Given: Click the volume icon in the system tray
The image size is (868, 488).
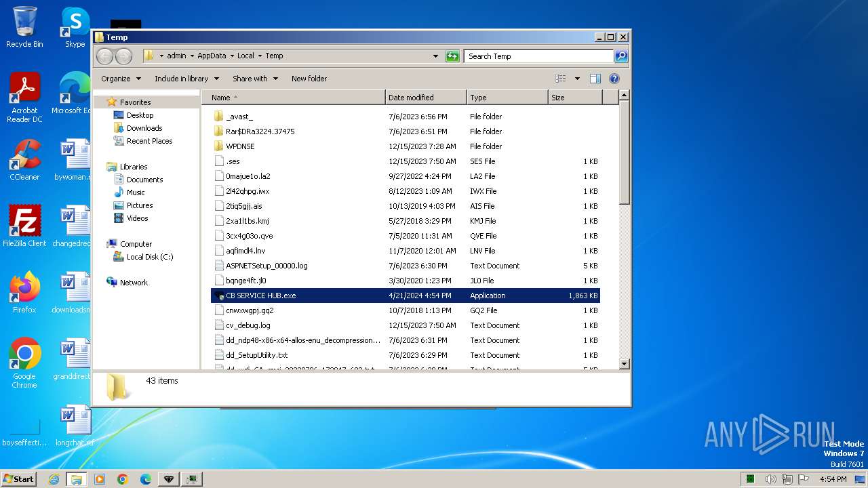Looking at the screenshot, I should tap(771, 479).
